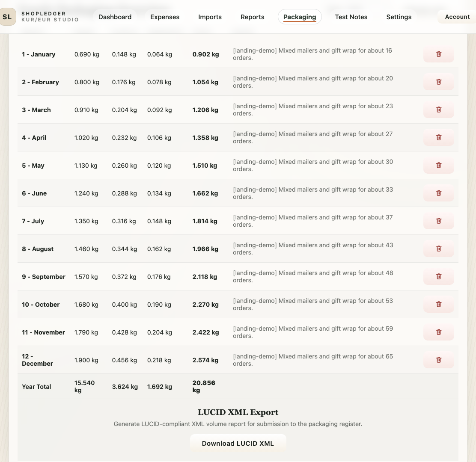Delete the April packaging entry
The height and width of the screenshot is (462, 476).
438,137
